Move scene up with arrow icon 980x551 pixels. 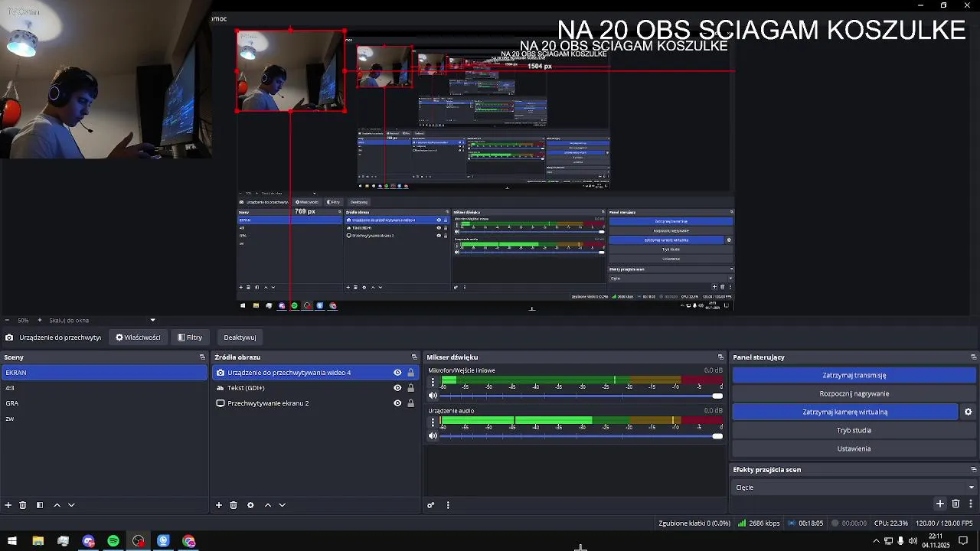point(57,505)
